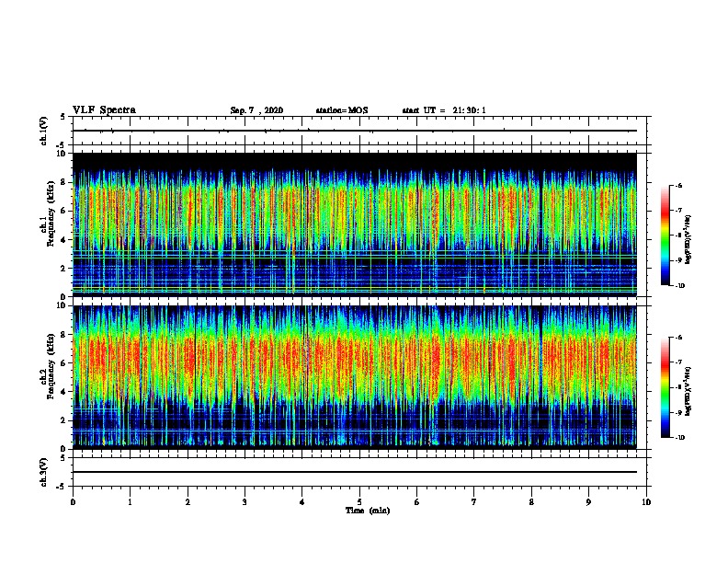Viewport: 728px width, 563px height.
Task: Click the "2" kHz tick of ch.2 frequency axis
Action: tap(63, 420)
